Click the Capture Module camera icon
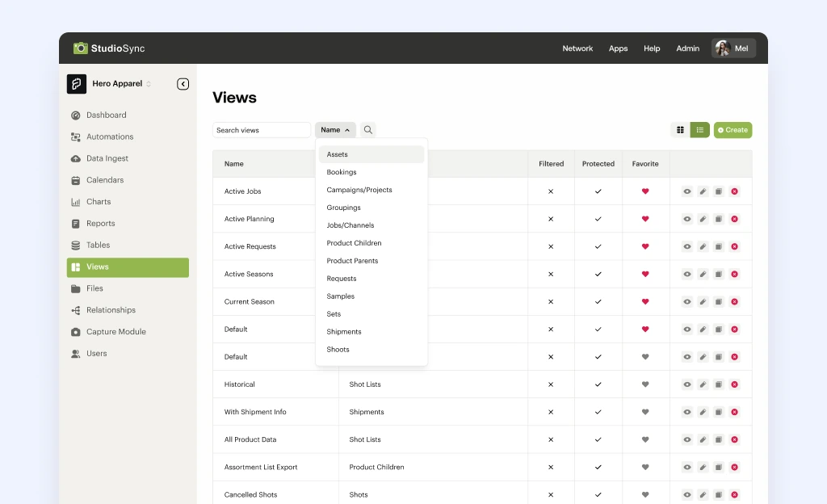Screen dimensions: 827x504 (75, 332)
